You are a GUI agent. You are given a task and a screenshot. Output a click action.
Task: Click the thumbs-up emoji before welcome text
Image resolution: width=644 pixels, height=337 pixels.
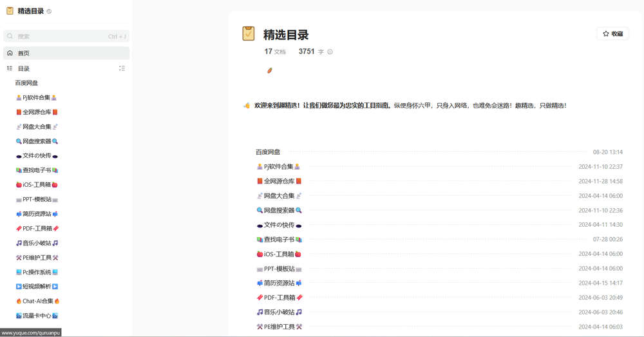247,106
